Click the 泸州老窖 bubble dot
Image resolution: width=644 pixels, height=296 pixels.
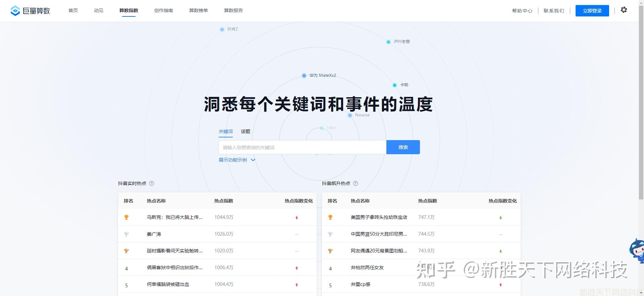tap(388, 42)
